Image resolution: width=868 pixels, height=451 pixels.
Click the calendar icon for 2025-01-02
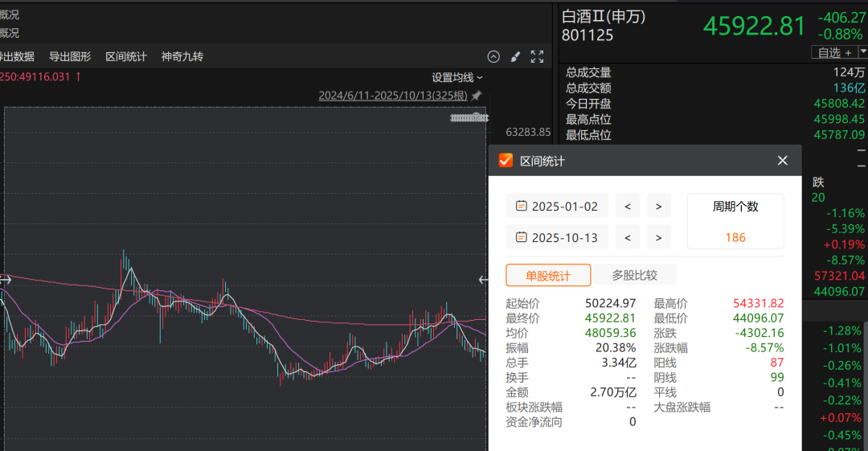click(x=521, y=206)
